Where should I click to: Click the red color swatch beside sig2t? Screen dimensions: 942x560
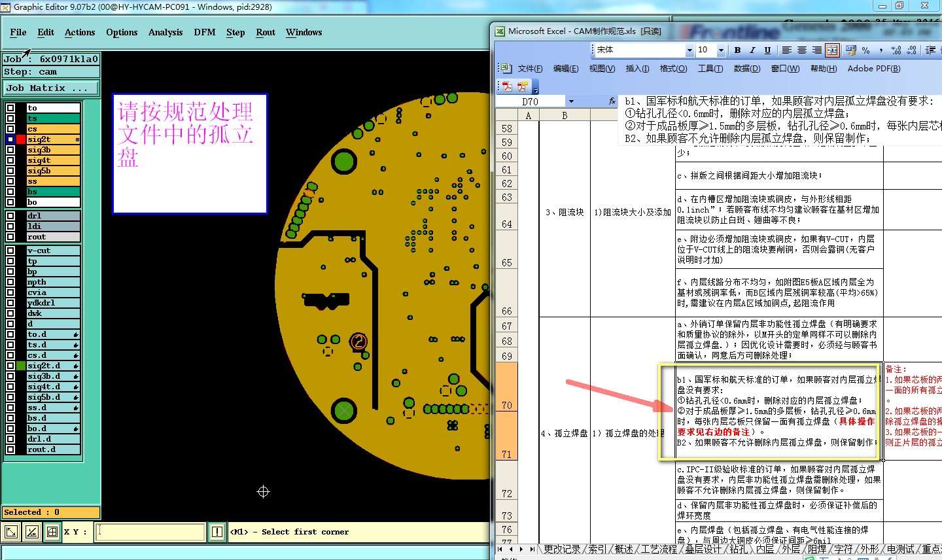pos(21,139)
